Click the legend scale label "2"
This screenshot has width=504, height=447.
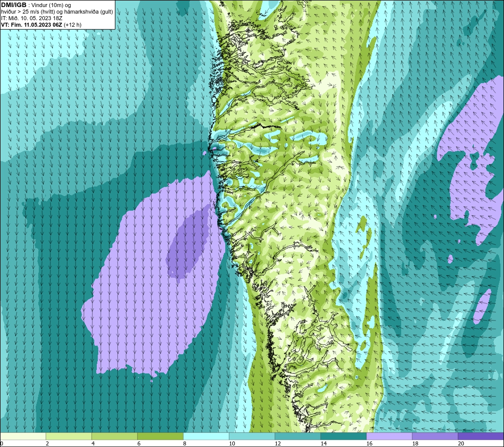tap(47, 443)
